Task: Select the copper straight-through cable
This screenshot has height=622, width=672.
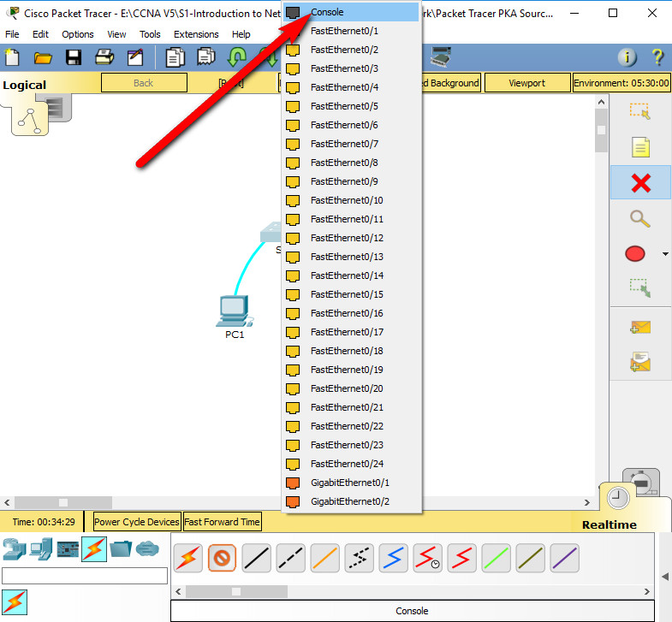Action: click(257, 559)
